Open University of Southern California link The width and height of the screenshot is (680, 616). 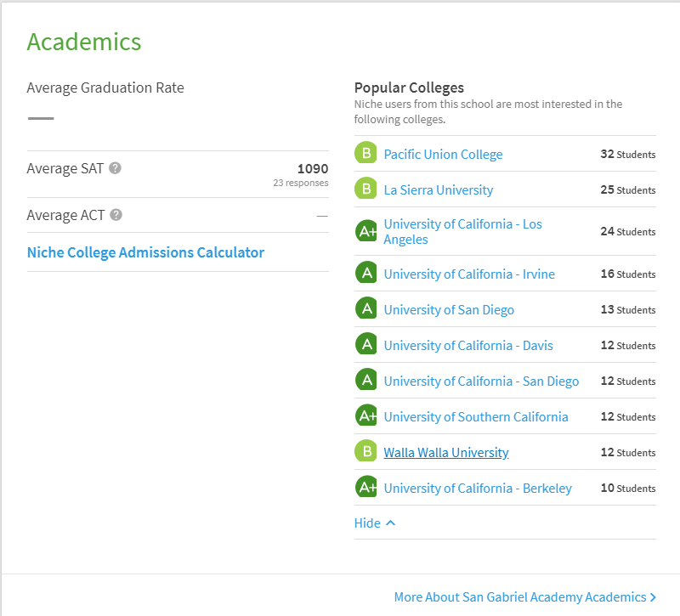pyautogui.click(x=476, y=416)
